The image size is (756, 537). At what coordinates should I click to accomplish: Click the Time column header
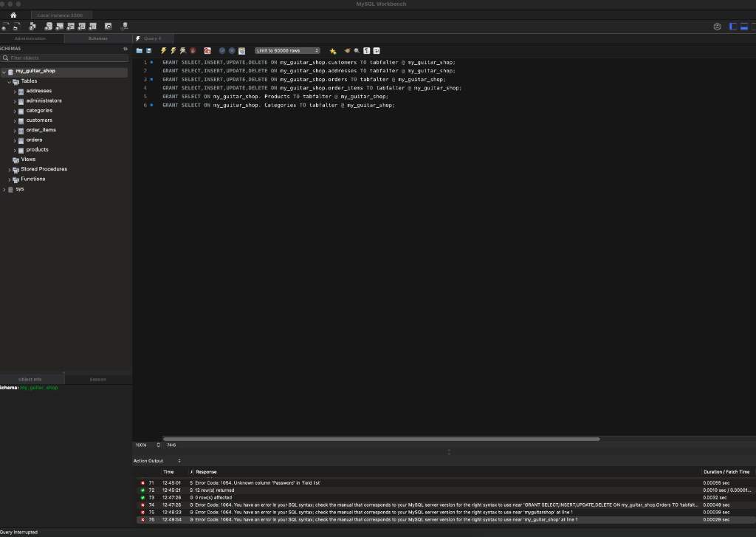pyautogui.click(x=168, y=472)
